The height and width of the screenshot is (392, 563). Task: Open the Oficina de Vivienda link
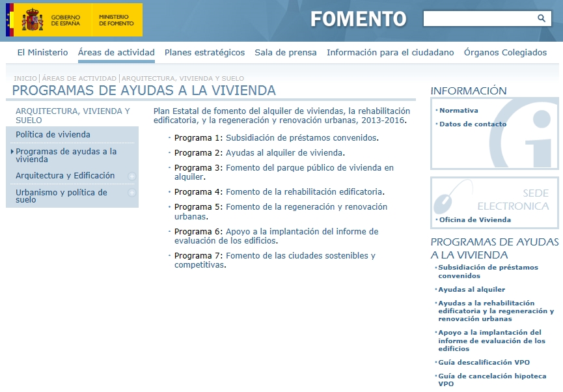475,220
